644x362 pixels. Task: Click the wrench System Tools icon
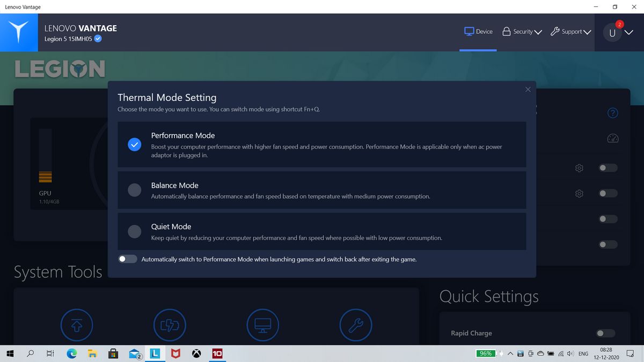pos(356,324)
